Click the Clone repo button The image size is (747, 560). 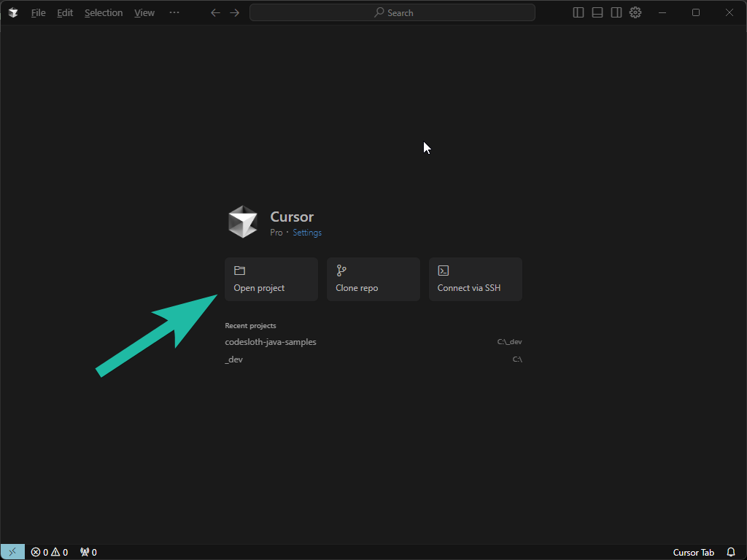click(x=373, y=279)
